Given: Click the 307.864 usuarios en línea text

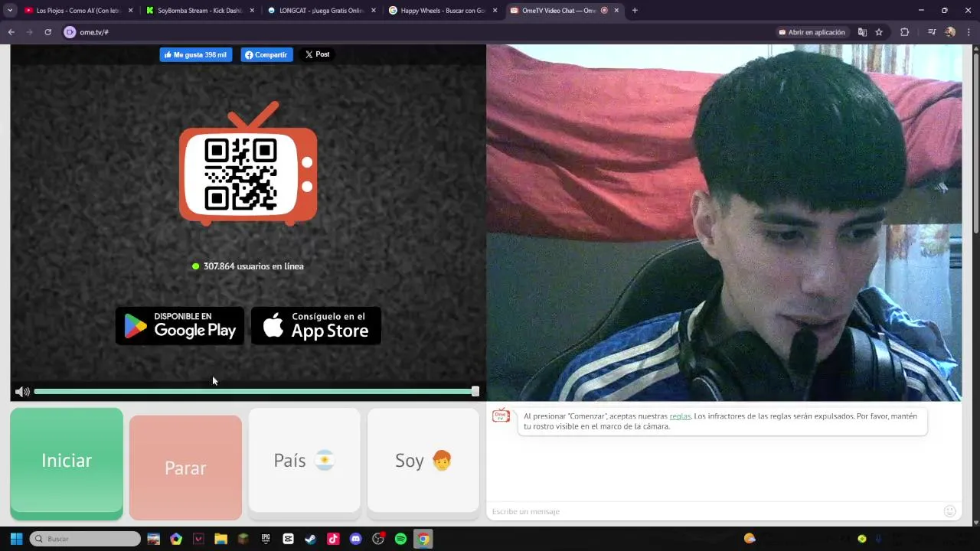Looking at the screenshot, I should (253, 266).
